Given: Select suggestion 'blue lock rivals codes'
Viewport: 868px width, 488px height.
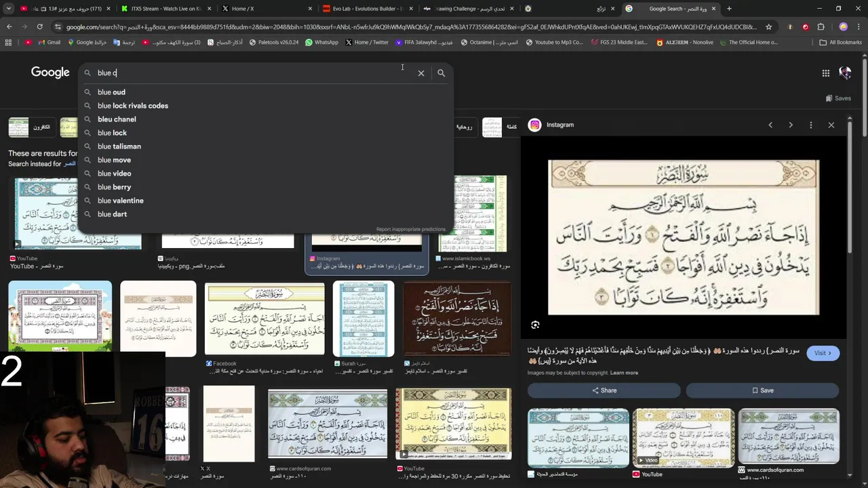Looking at the screenshot, I should [x=264, y=106].
